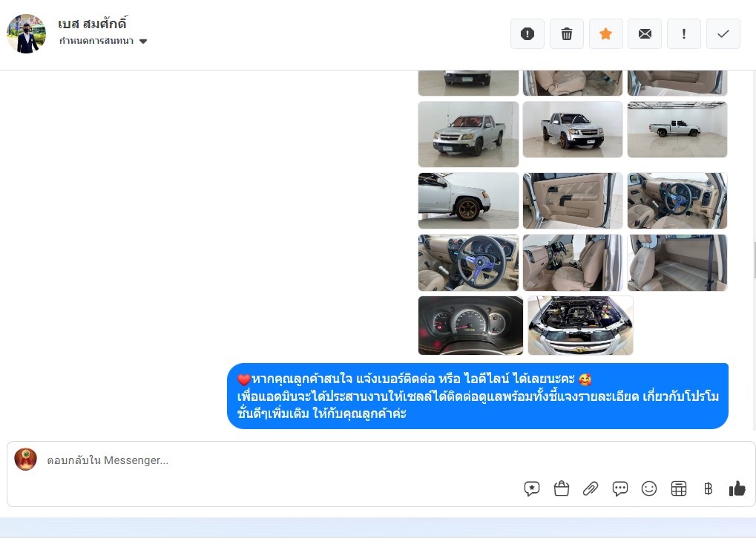Mark conversation as spam with exclamation circle icon
Image resolution: width=756 pixels, height=539 pixels.
[527, 33]
